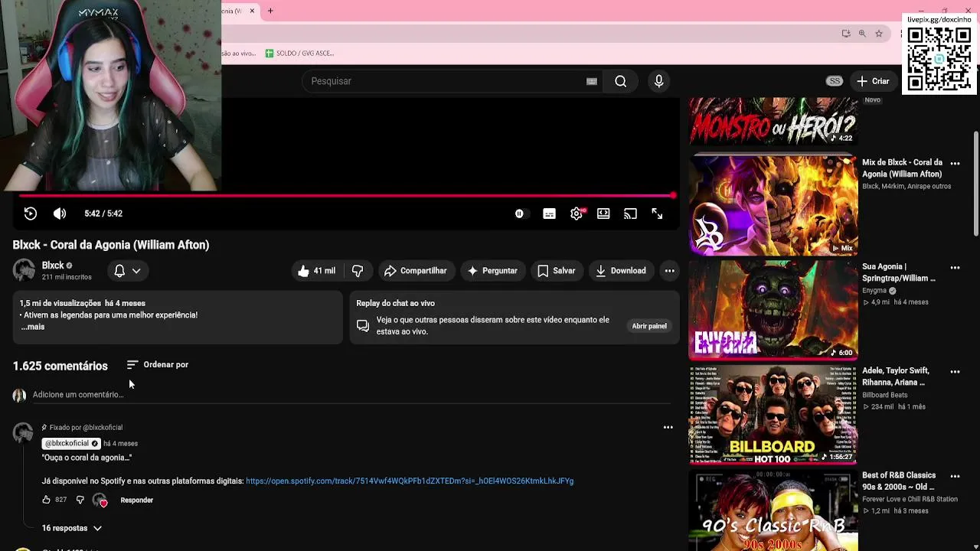Viewport: 980px width, 551px height.
Task: Replay the finished video
Action: [31, 214]
